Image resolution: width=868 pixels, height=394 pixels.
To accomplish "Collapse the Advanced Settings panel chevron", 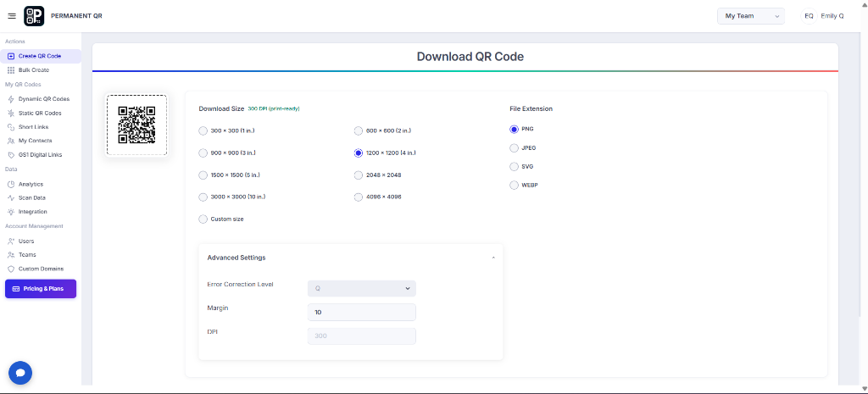I will (x=493, y=258).
